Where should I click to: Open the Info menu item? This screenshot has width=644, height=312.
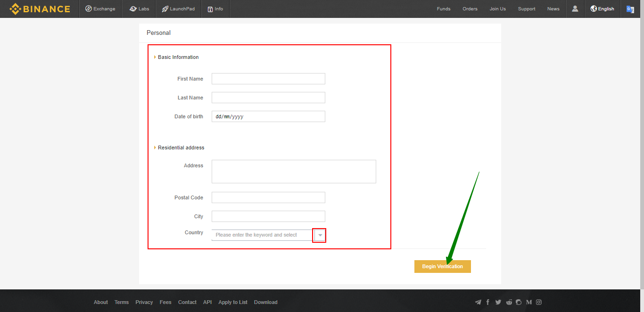pyautogui.click(x=215, y=9)
